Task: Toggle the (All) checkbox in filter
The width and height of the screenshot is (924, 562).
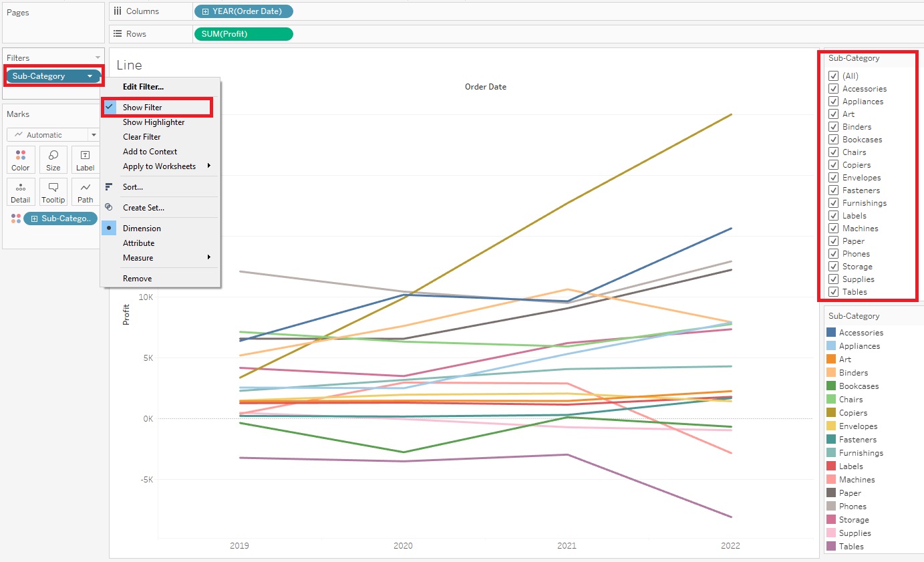Action: point(833,76)
